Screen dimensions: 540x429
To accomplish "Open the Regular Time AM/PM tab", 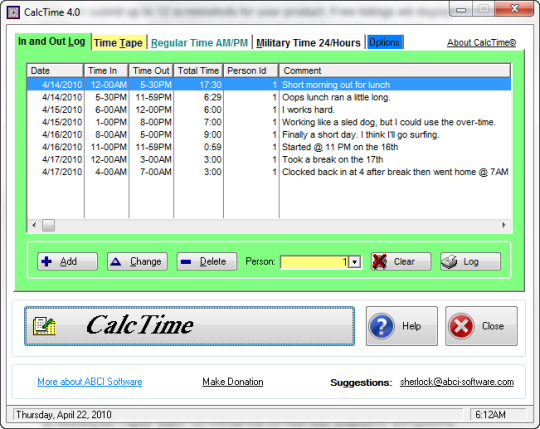I will click(199, 43).
